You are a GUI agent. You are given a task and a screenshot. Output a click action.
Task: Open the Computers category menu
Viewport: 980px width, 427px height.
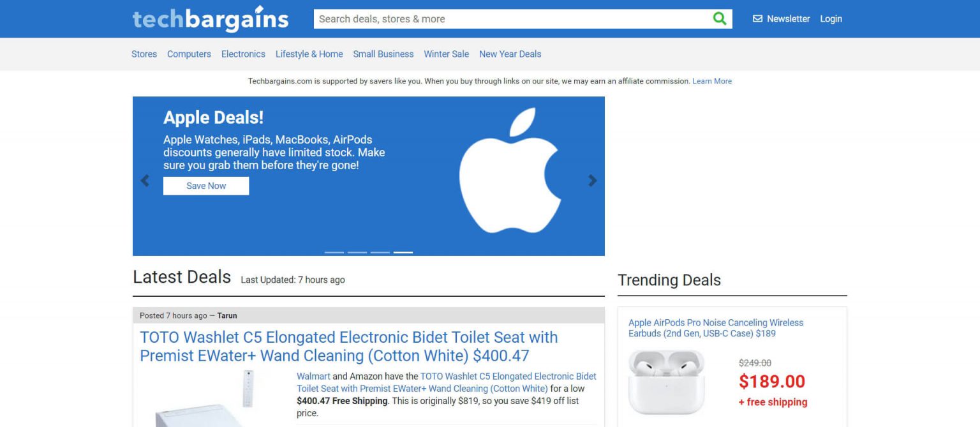189,54
